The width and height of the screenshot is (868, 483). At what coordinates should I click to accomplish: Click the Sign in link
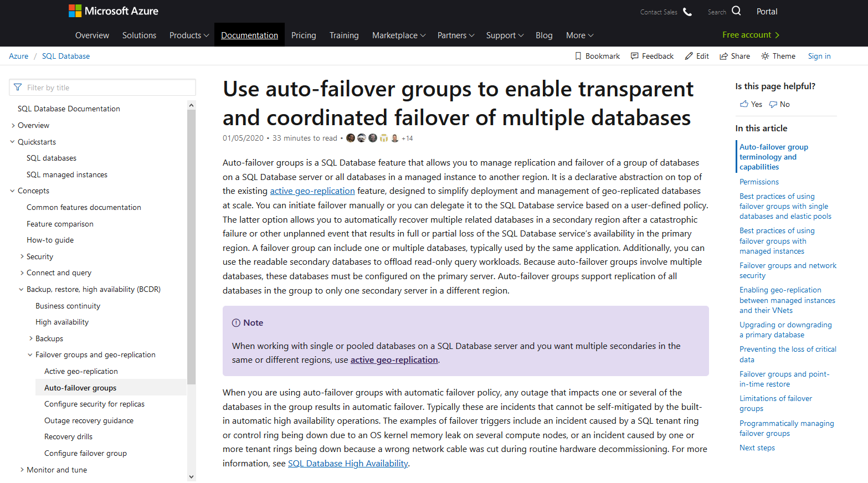point(819,56)
